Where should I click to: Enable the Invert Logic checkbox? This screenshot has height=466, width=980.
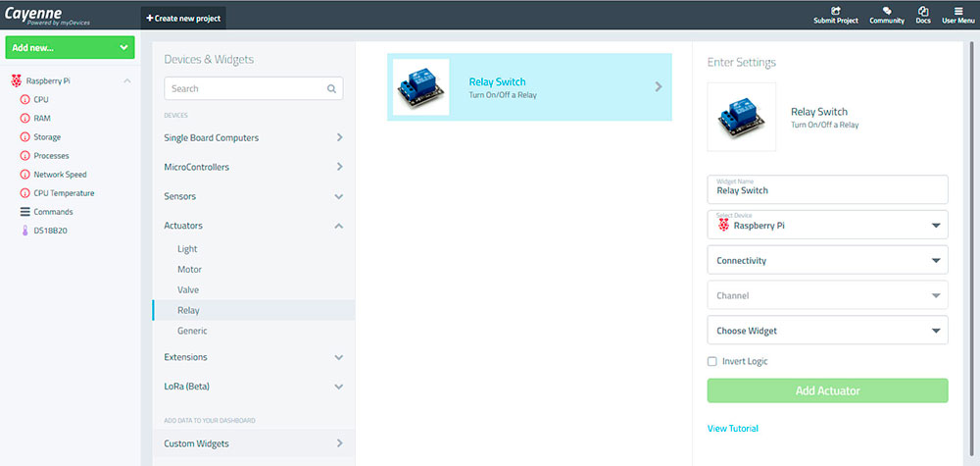pos(712,361)
